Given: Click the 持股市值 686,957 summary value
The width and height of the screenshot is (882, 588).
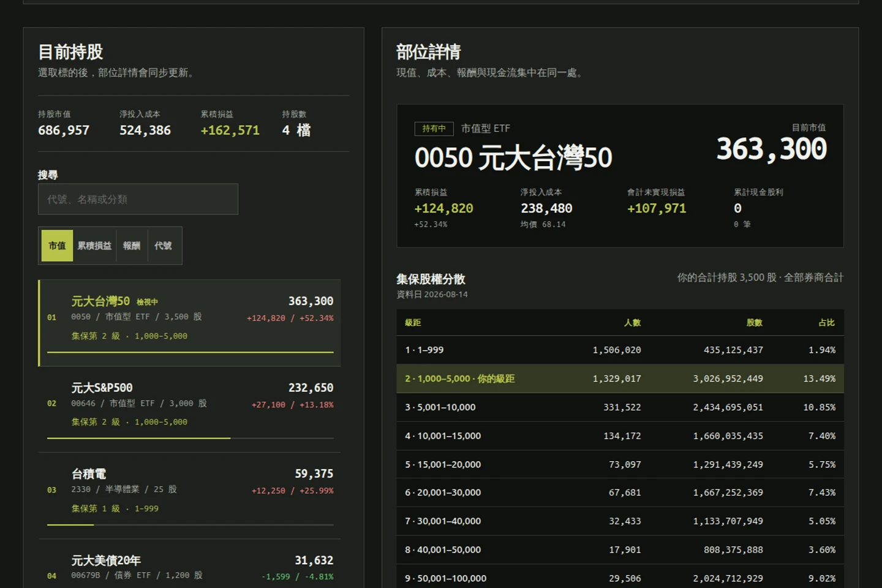Looking at the screenshot, I should coord(64,130).
